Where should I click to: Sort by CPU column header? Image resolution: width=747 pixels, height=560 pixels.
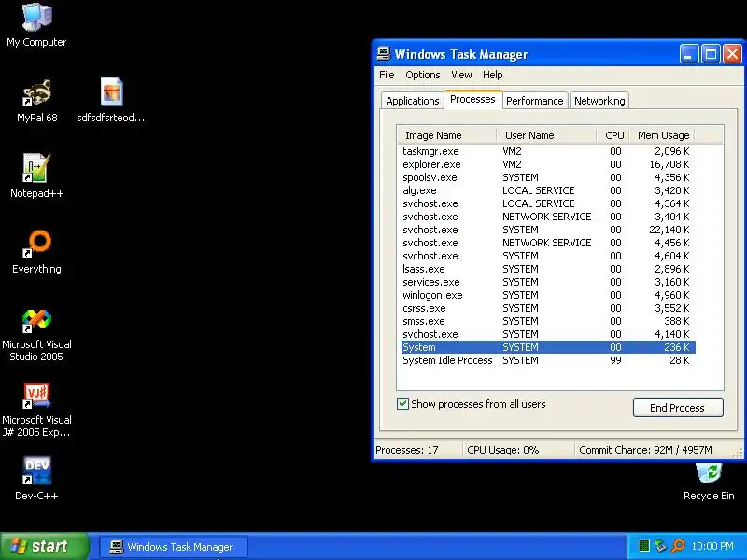click(x=613, y=135)
